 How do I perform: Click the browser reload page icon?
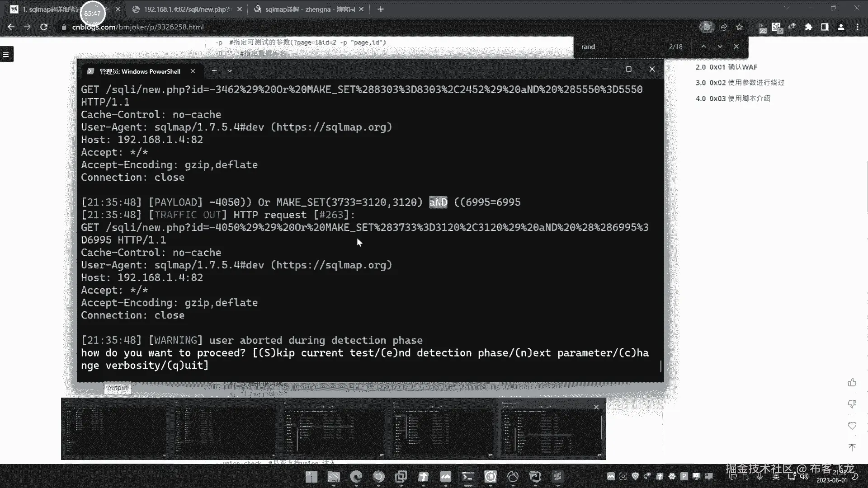[44, 27]
